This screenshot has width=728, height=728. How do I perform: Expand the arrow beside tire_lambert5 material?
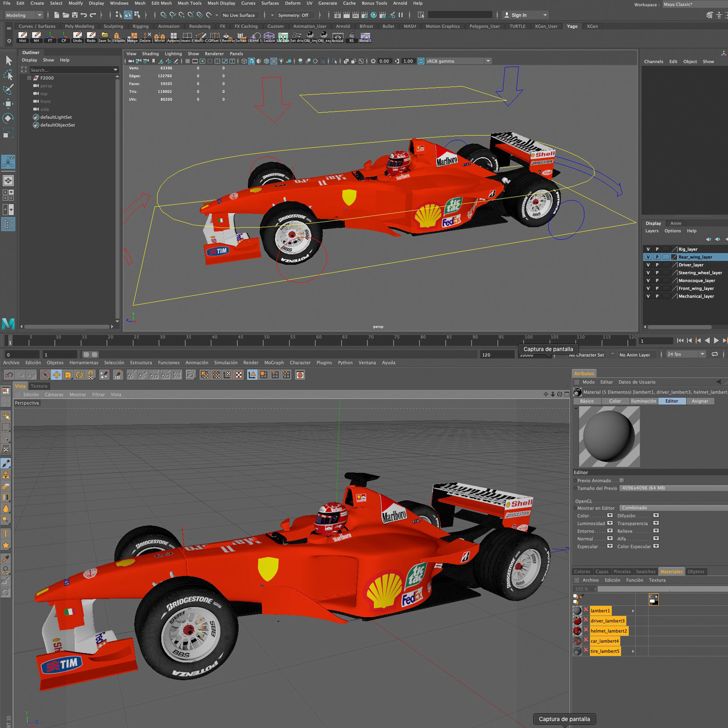click(633, 651)
